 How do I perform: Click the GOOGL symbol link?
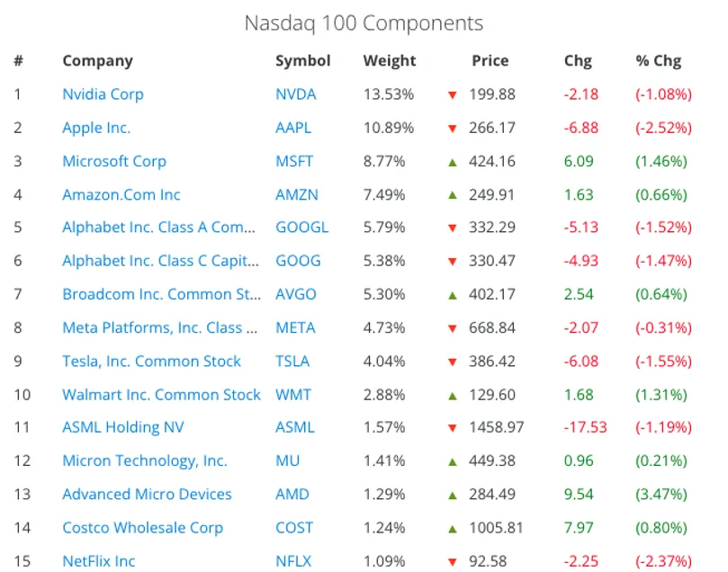point(301,228)
